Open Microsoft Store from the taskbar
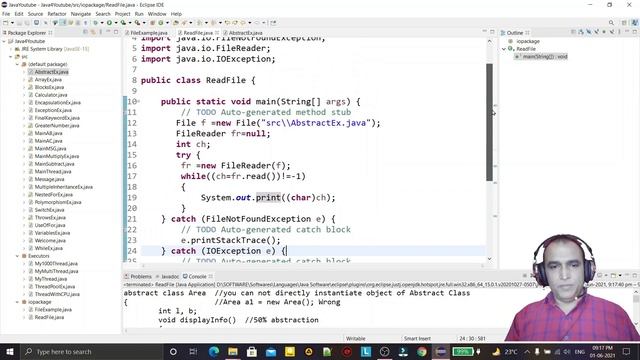This screenshot has height=360, width=640. [252, 351]
